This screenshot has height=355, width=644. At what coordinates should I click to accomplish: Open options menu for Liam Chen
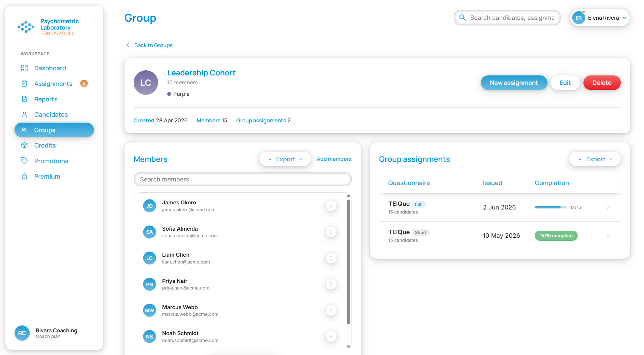331,258
